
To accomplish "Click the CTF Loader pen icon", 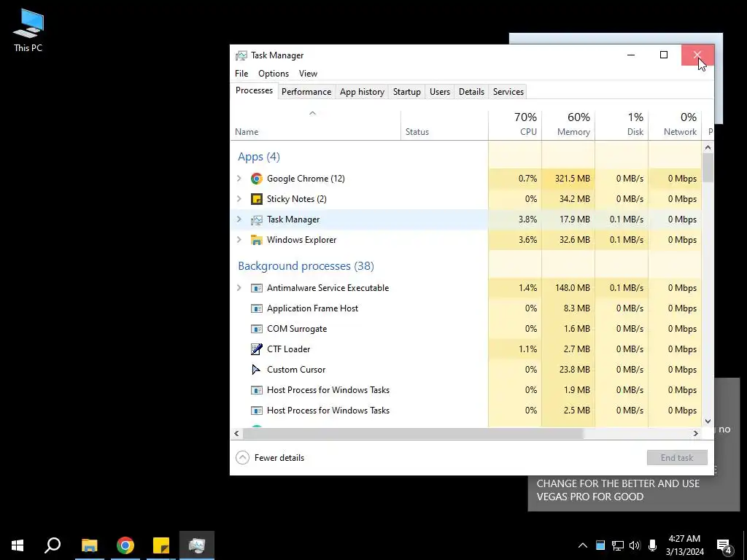I will pos(256,349).
